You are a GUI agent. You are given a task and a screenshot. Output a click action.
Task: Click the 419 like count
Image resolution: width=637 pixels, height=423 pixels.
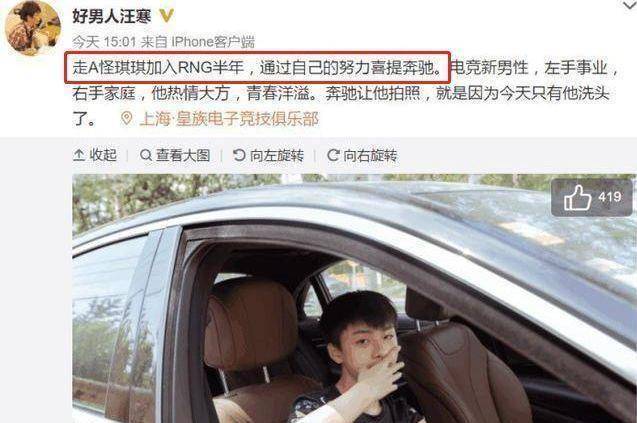pyautogui.click(x=609, y=197)
